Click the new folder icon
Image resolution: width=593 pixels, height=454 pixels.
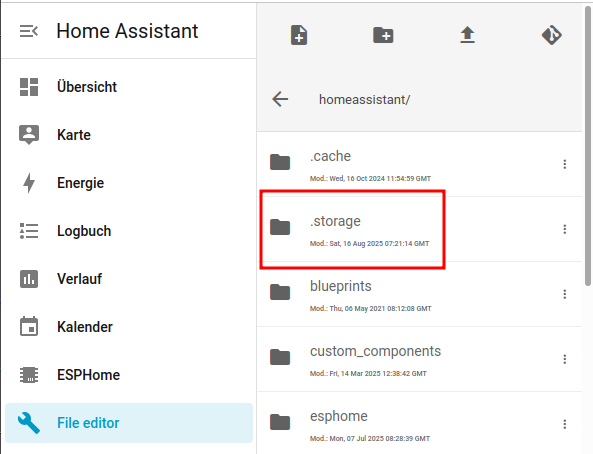383,35
